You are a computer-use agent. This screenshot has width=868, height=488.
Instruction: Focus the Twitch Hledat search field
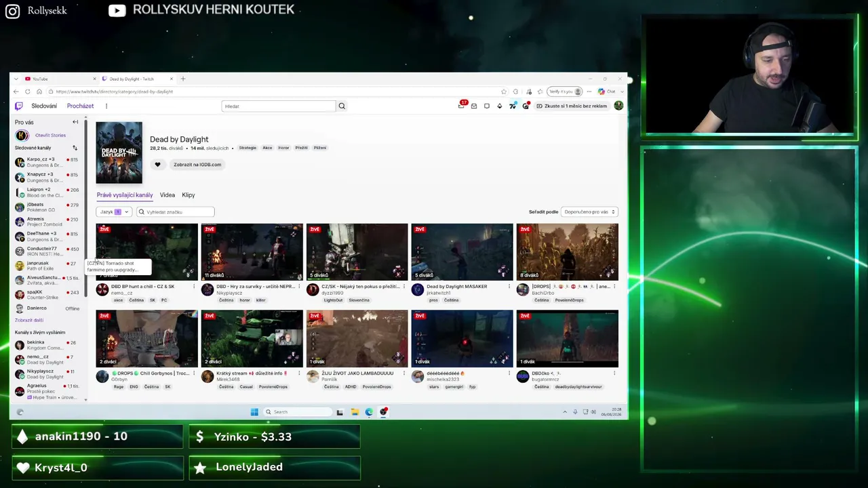pos(279,106)
